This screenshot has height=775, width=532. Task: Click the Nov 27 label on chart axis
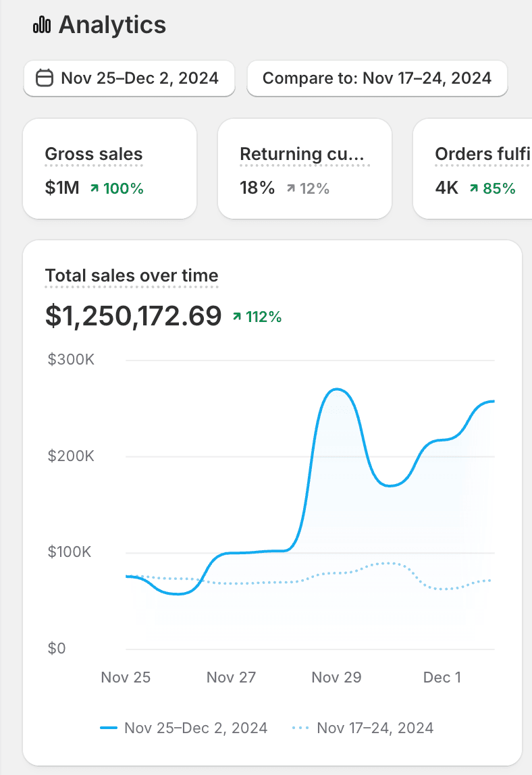pos(231,677)
